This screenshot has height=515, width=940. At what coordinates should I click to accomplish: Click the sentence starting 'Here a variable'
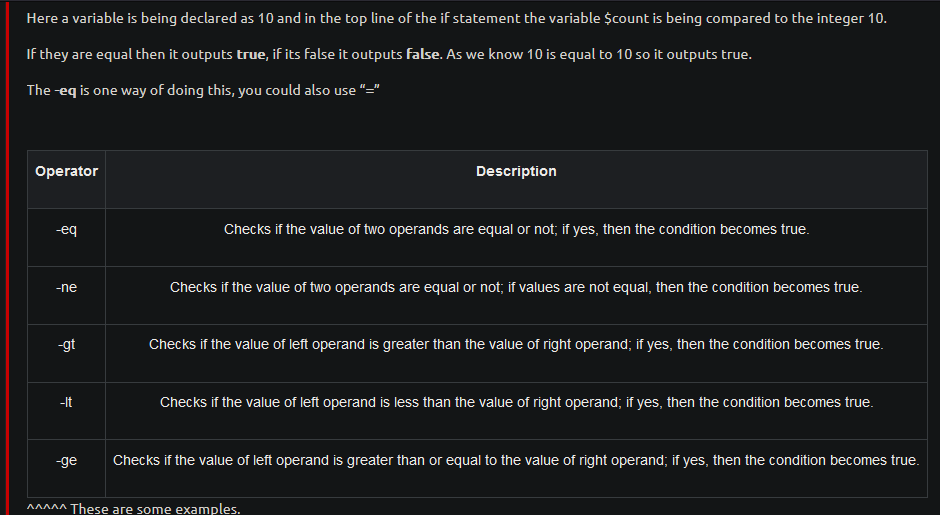(456, 19)
